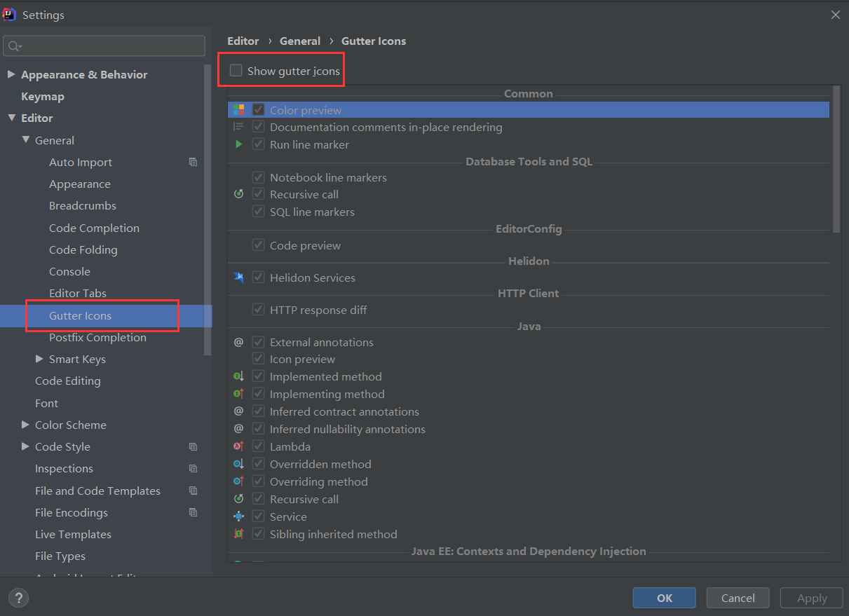Click the External annotations @ icon
This screenshot has width=849, height=616.
click(x=238, y=342)
